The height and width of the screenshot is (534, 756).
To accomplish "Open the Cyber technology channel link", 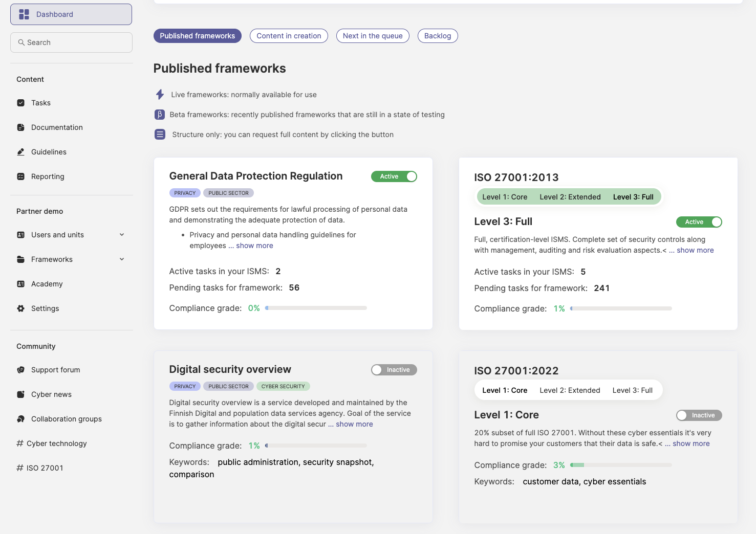I will tap(56, 443).
